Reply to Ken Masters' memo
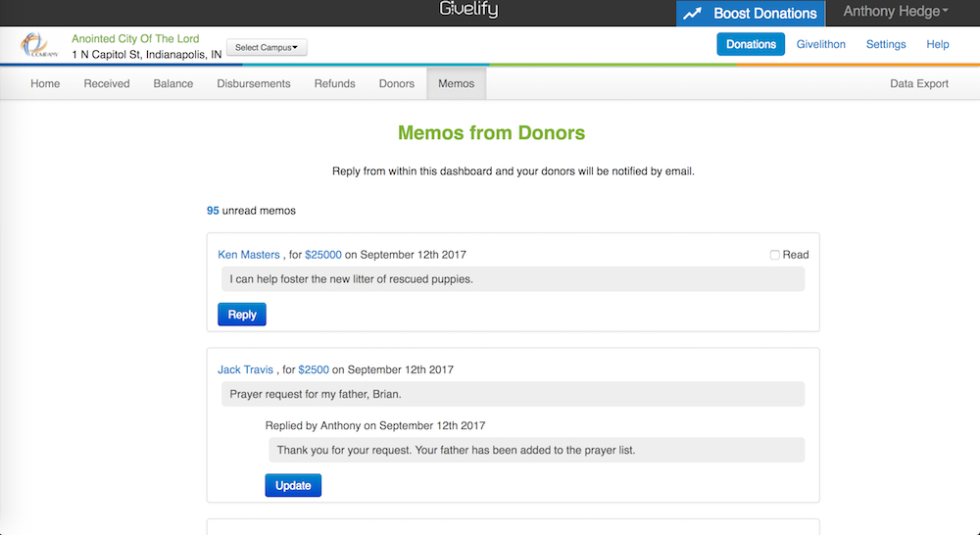 (241, 315)
